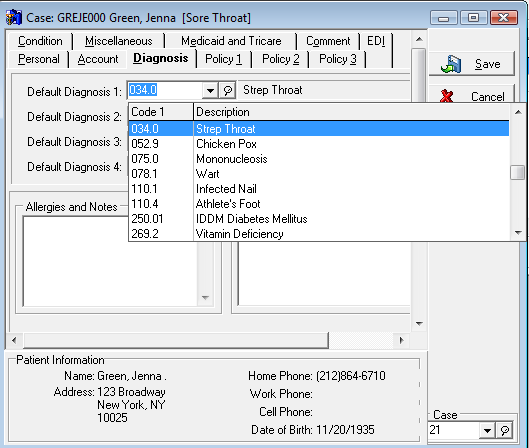Click the magnifier lookup icon beside Default Diagnosis 1

pyautogui.click(x=227, y=90)
